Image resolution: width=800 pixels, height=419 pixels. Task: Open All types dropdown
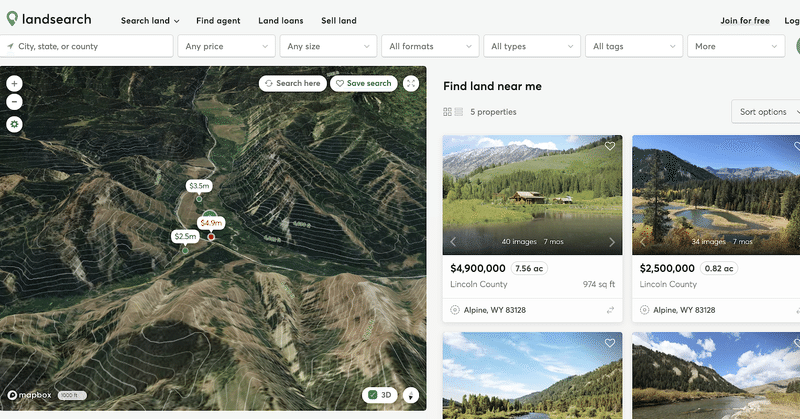[532, 46]
